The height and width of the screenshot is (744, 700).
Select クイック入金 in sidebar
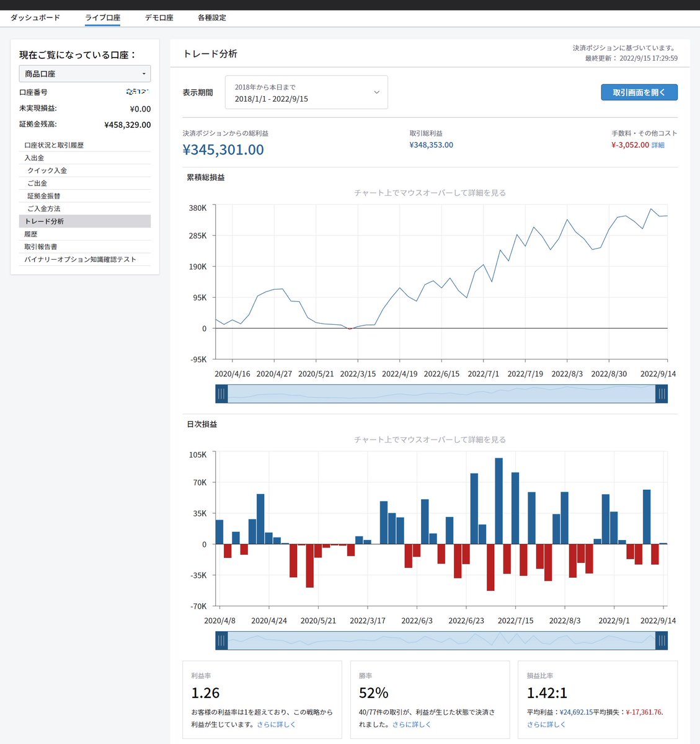tap(85, 170)
